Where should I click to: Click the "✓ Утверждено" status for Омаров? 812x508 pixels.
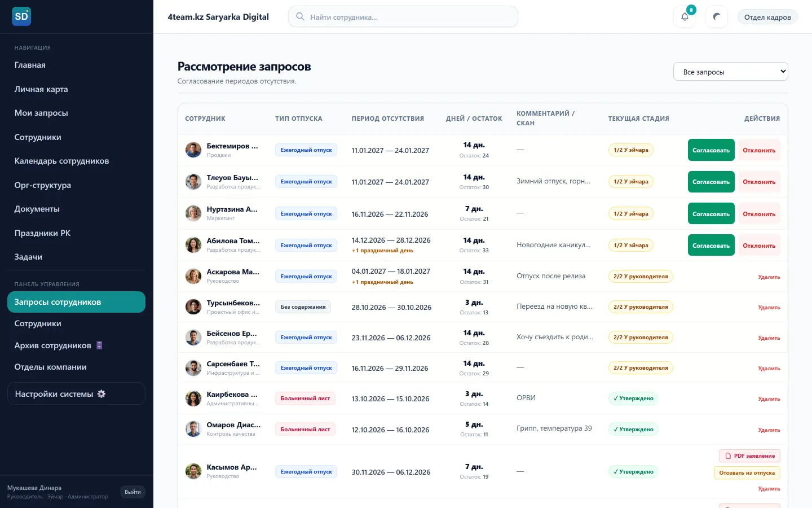(x=633, y=430)
